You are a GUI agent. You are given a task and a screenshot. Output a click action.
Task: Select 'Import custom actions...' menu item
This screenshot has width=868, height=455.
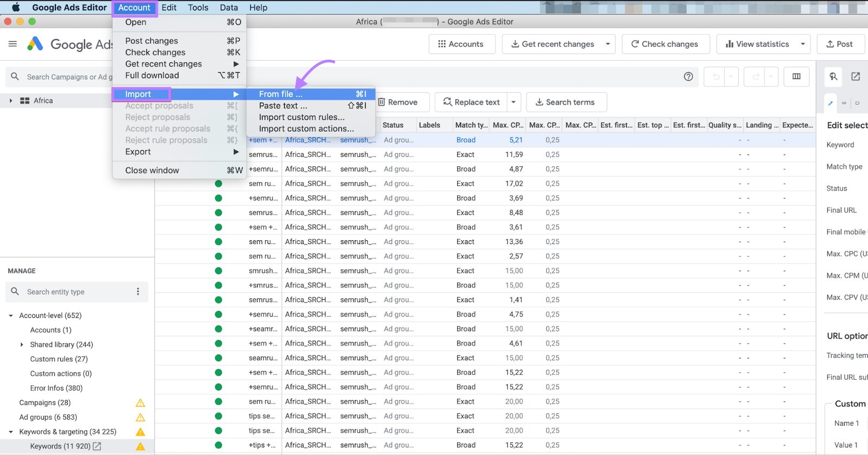(310, 129)
